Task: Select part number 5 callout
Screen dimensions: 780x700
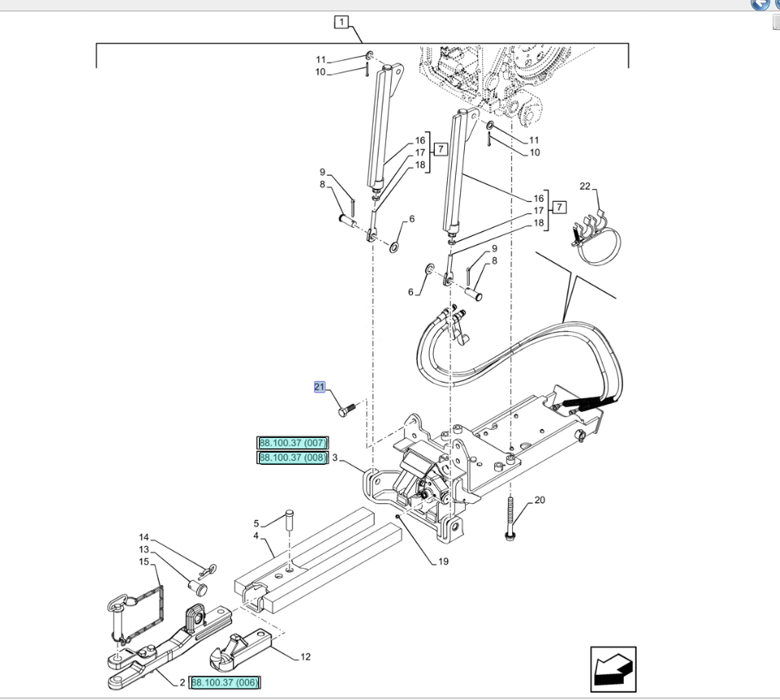Action: (x=256, y=523)
